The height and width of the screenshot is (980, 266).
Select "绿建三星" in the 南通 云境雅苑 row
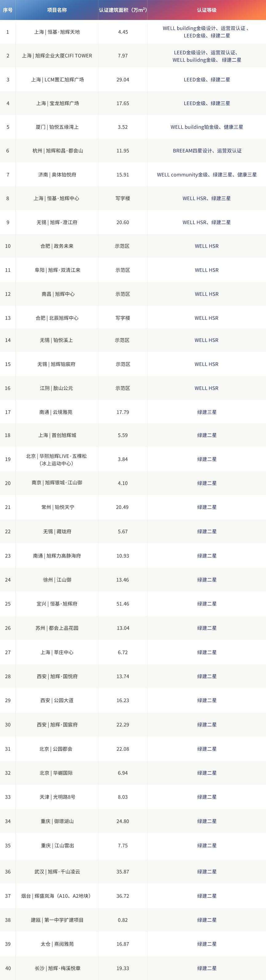[207, 412]
